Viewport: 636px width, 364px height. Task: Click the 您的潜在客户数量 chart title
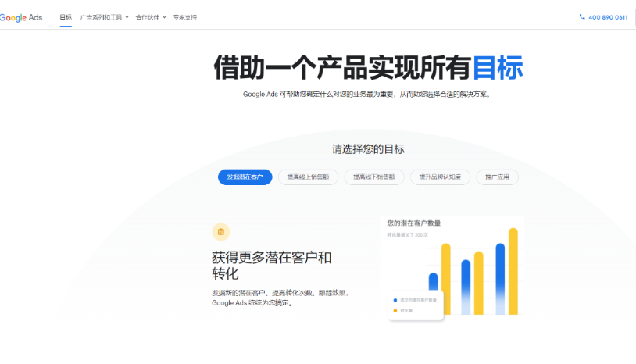(x=414, y=223)
